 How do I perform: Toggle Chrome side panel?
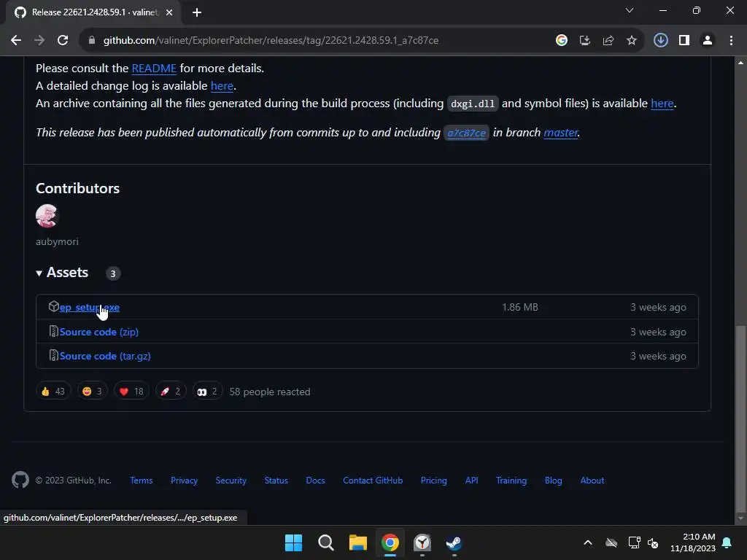point(684,41)
